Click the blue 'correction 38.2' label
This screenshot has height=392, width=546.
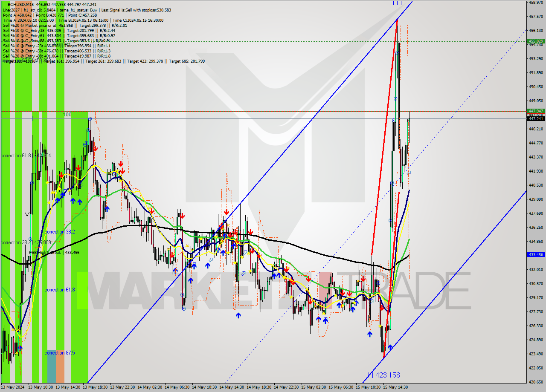[x=60, y=232]
